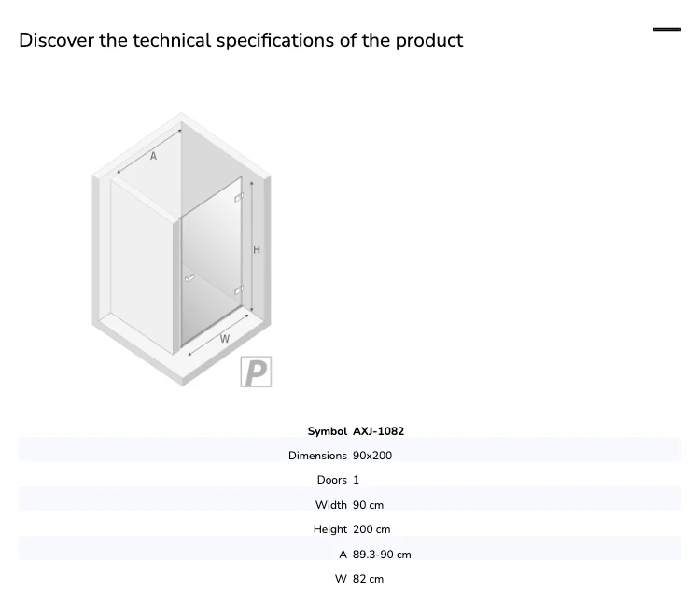
Task: Click the Height row label
Action: click(x=329, y=529)
